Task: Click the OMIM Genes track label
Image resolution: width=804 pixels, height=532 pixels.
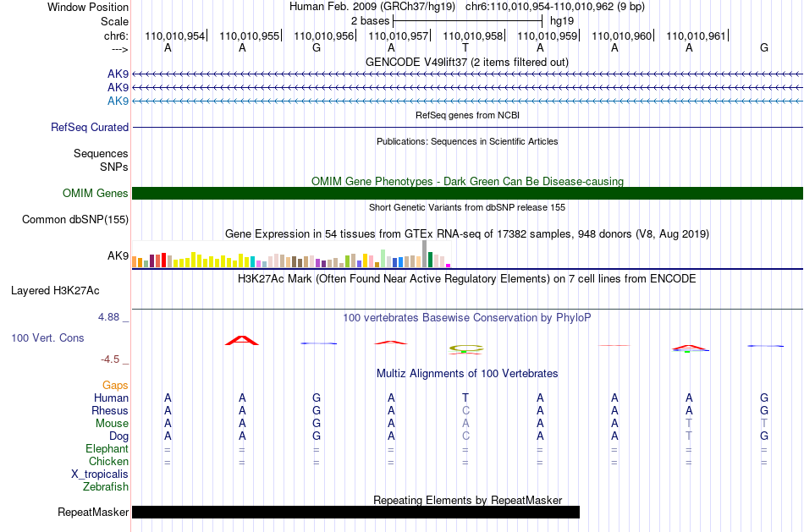Action: (x=96, y=193)
